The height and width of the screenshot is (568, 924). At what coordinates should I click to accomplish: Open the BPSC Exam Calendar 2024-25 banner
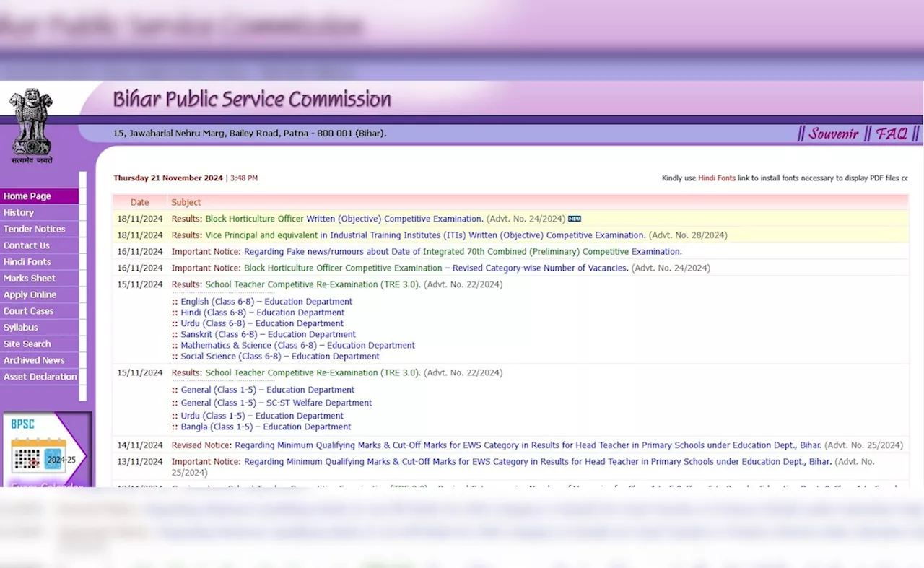click(47, 449)
